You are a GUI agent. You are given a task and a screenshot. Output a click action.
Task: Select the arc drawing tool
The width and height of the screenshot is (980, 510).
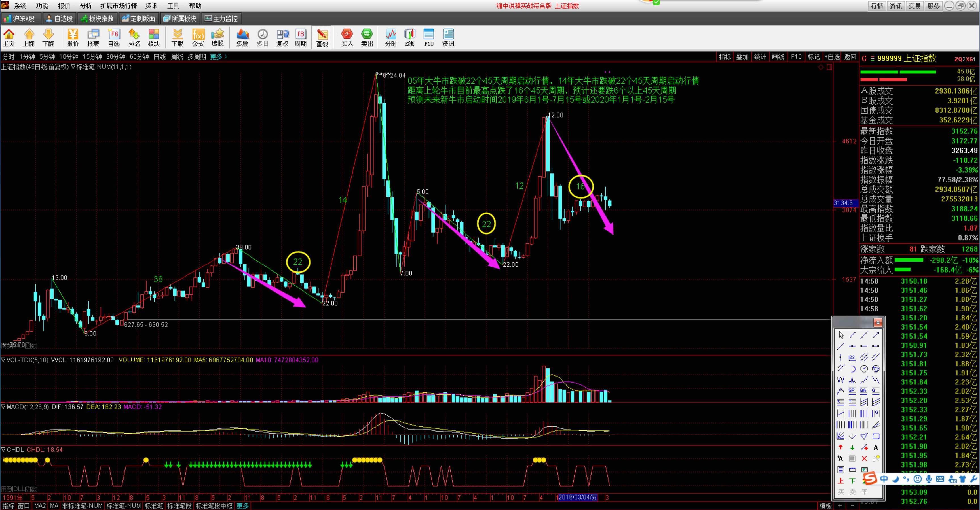point(853,369)
